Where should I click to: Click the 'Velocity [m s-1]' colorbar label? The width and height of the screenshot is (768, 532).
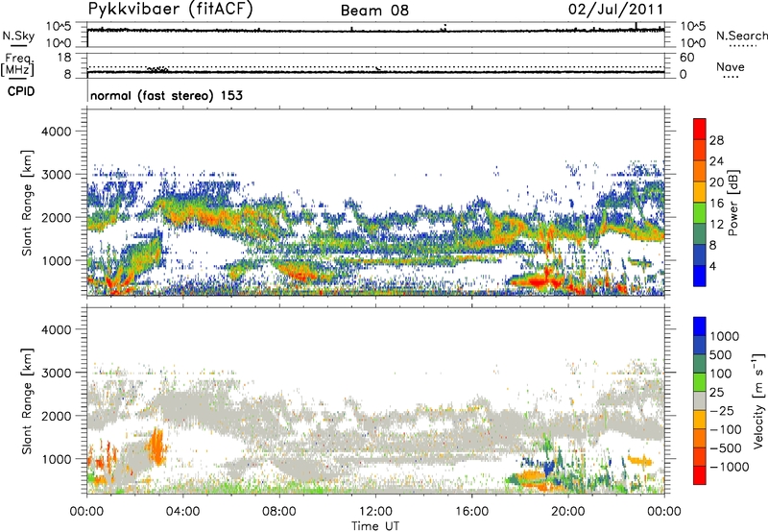coord(758,400)
